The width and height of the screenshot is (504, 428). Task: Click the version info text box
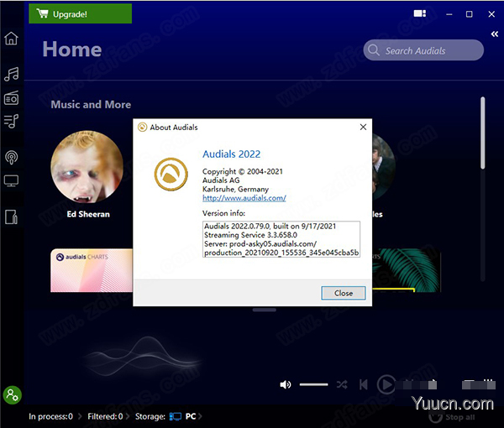click(281, 239)
